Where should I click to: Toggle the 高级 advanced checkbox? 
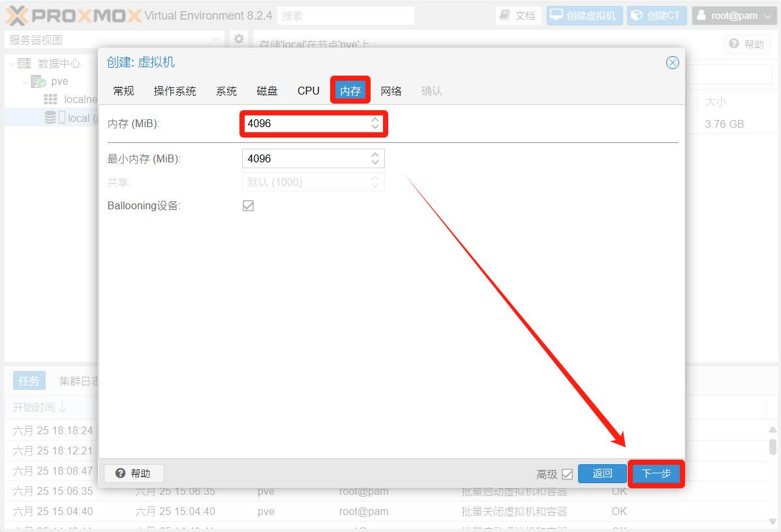[567, 474]
